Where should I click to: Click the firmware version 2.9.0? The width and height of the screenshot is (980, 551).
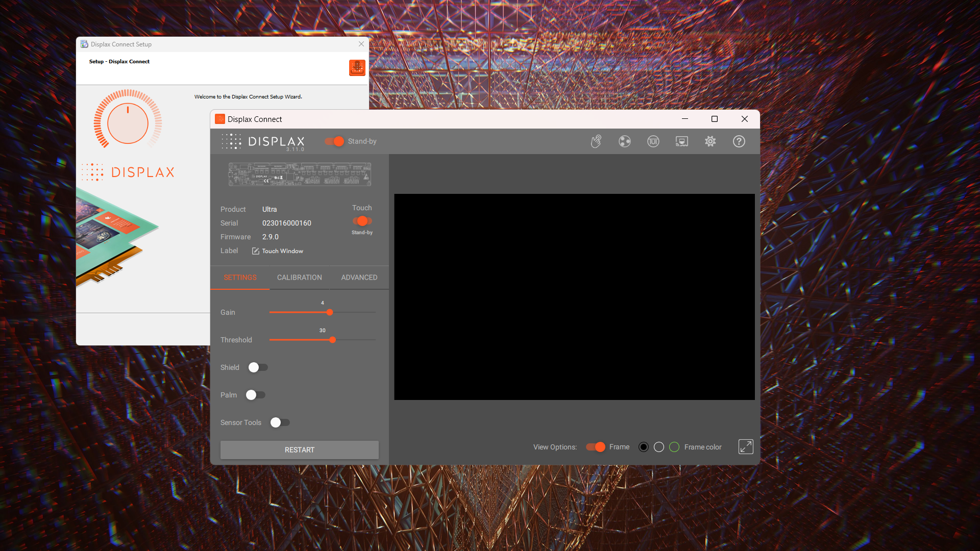271,237
